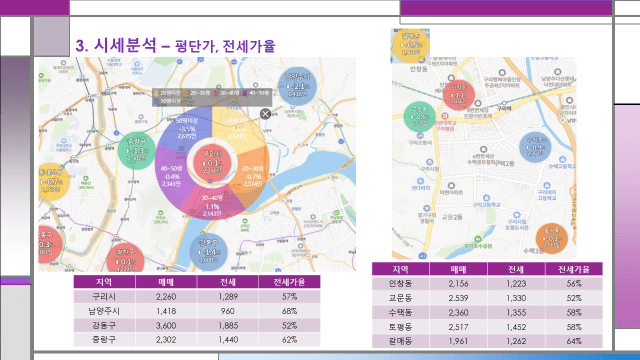This screenshot has width=640, height=360.
Task: Select the 갈매동 row in right table
Action: [487, 341]
